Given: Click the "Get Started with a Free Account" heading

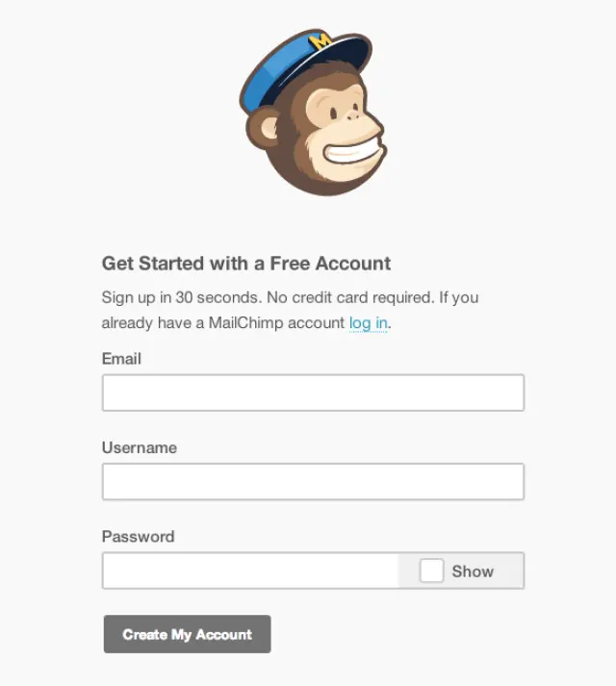Looking at the screenshot, I should [246, 264].
